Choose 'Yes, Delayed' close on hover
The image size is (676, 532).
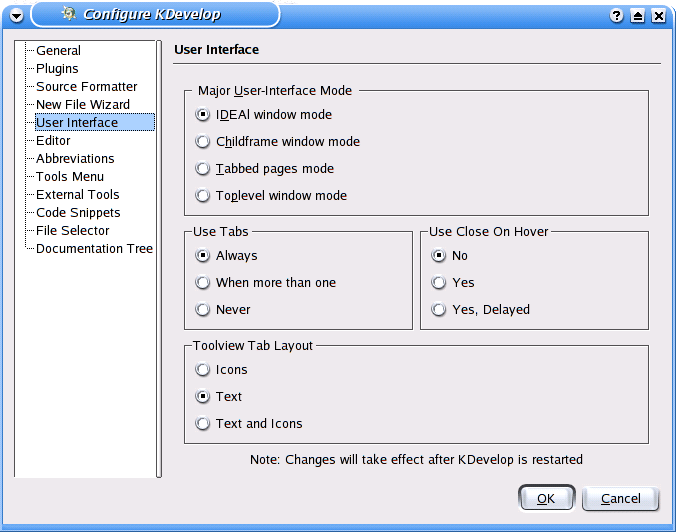[440, 310]
